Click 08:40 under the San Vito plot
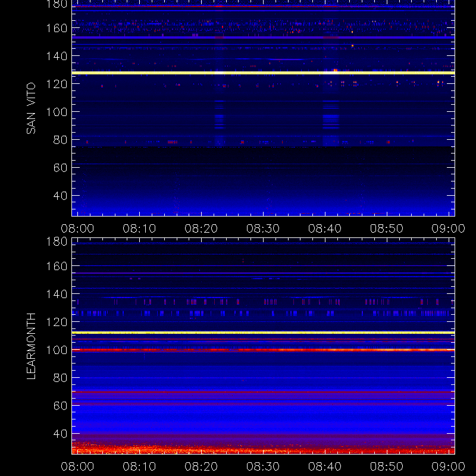The image size is (476, 476). pyautogui.click(x=325, y=228)
